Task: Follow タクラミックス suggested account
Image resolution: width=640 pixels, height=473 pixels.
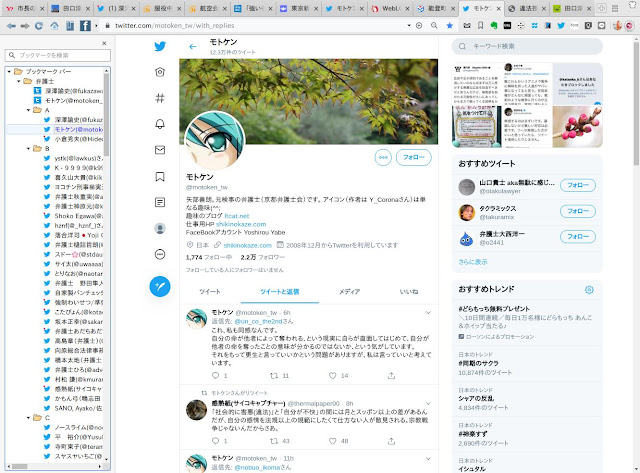Action: pyautogui.click(x=578, y=211)
